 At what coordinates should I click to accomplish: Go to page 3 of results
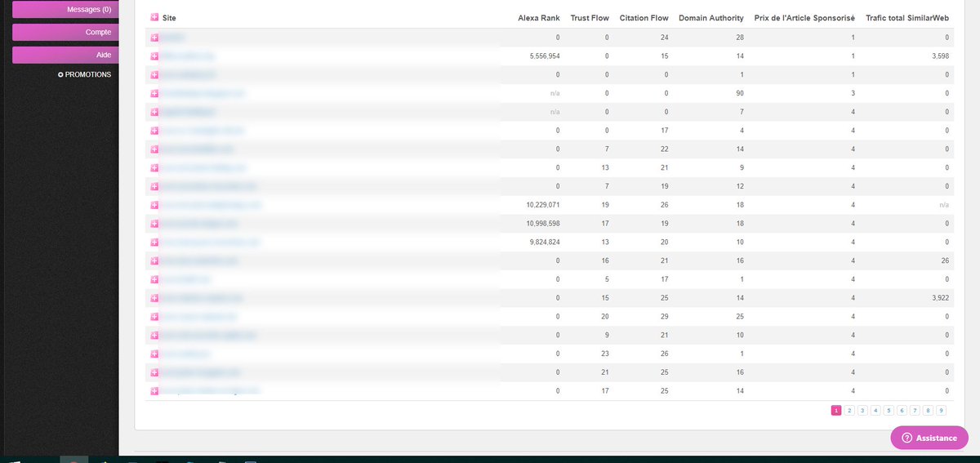pos(862,411)
